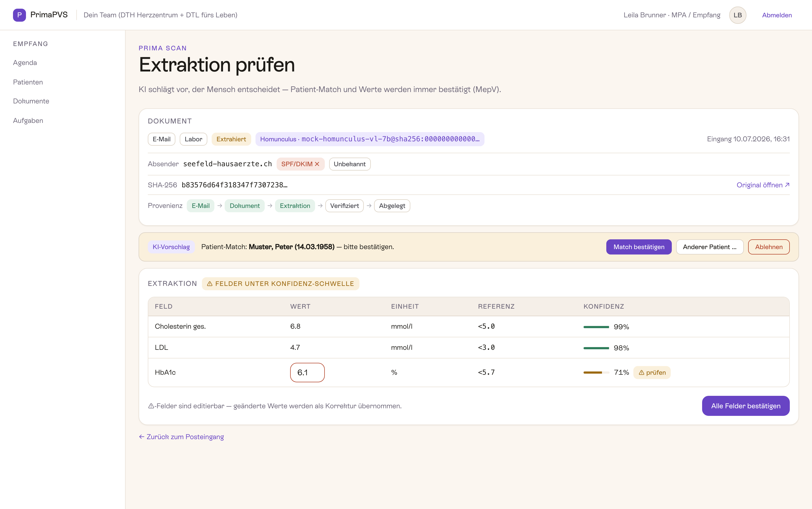Click the E-Mail document tag
Screen dimensions: 812x509
162,139
